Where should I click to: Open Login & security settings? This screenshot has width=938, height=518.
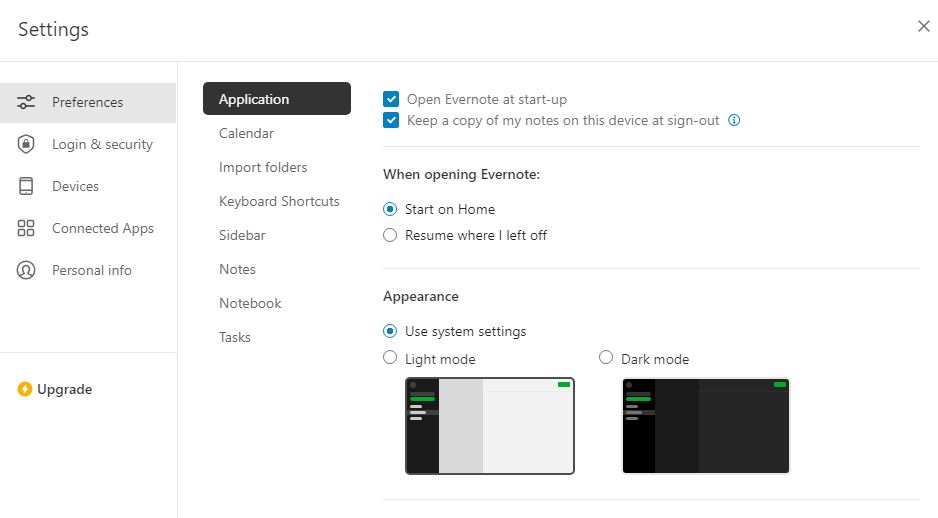point(88,144)
